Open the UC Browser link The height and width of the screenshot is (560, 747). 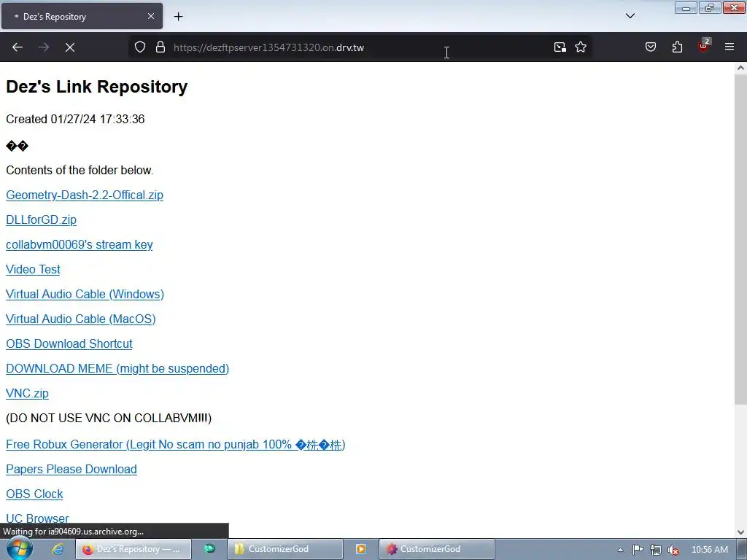pyautogui.click(x=37, y=518)
